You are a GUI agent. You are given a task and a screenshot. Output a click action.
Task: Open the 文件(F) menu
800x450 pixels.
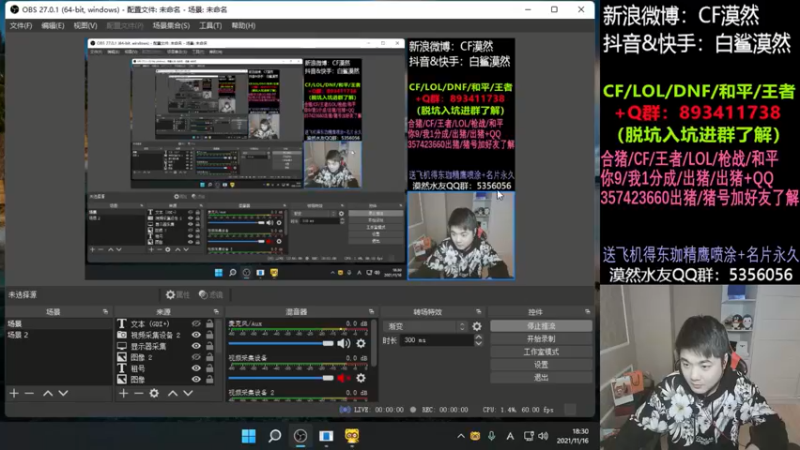(x=21, y=26)
